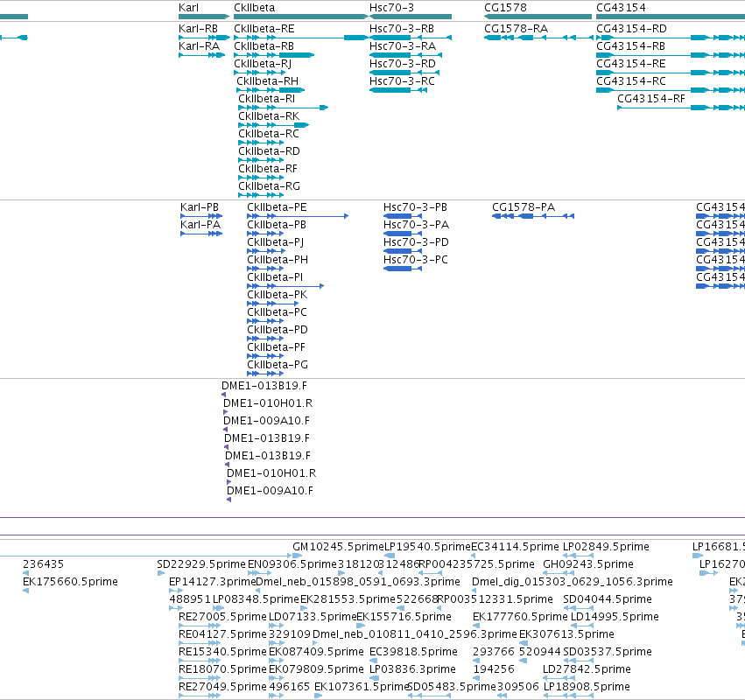The width and height of the screenshot is (745, 700).
Task: Click transcript label CkIIbeta-RC
Action: (269, 134)
